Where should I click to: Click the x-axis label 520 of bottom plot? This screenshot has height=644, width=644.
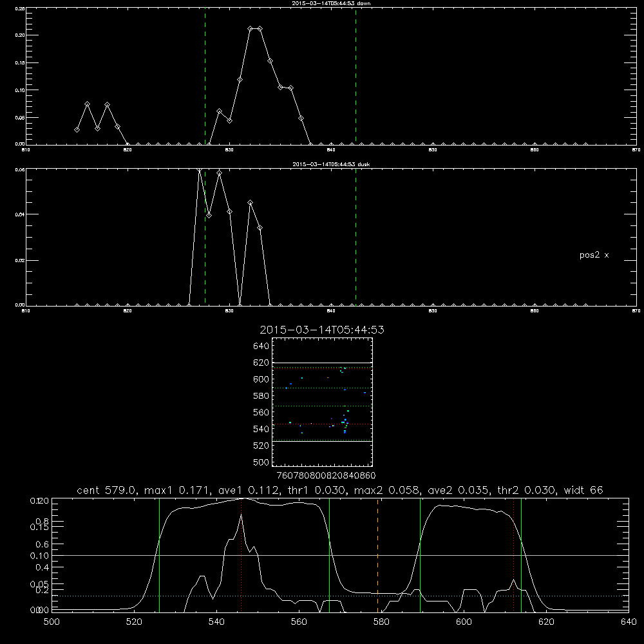(134, 622)
